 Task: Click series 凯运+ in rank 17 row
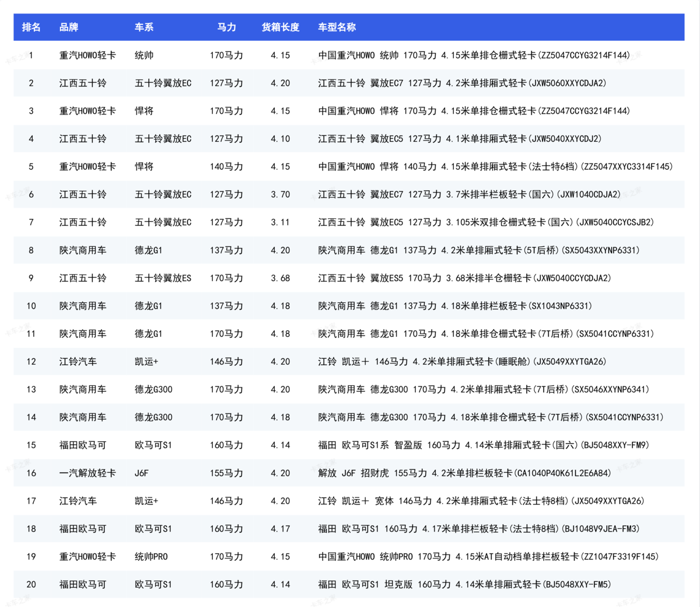146,501
